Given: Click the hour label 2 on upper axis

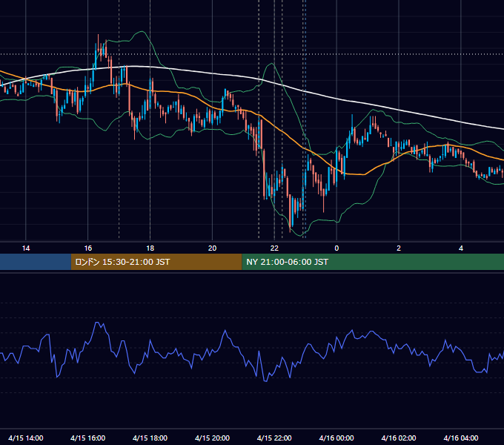Looking at the screenshot, I should point(399,248).
